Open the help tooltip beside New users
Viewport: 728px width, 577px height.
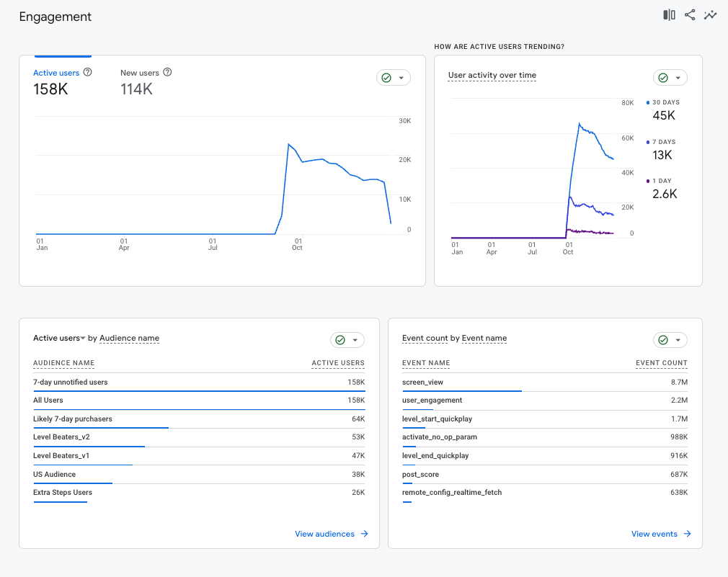167,72
